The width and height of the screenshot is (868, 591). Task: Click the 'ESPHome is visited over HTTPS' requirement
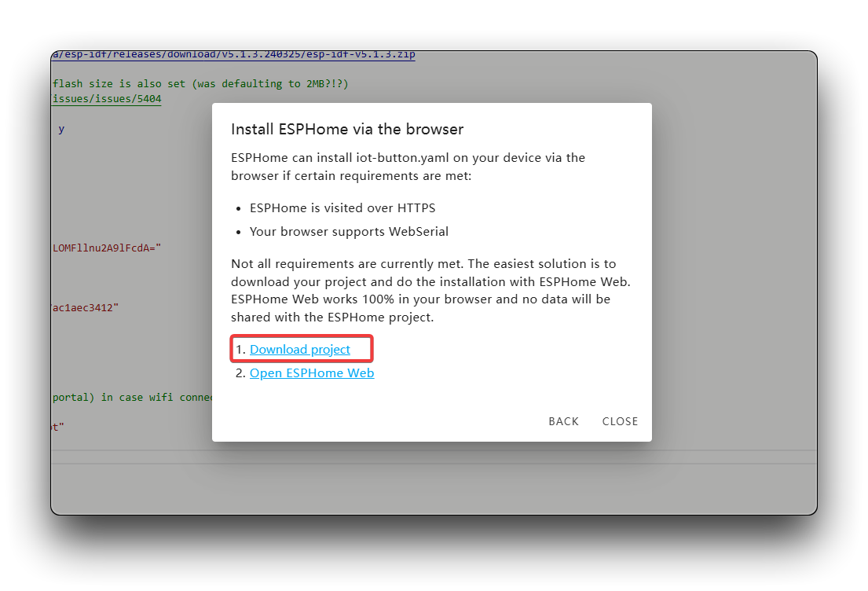(342, 208)
